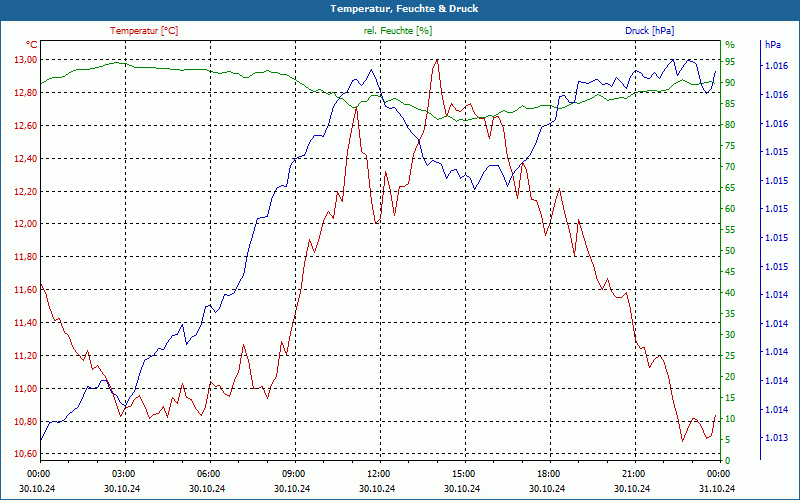Viewport: 800px width, 500px height.
Task: Click the 09:00 time axis label
Action: [x=294, y=473]
